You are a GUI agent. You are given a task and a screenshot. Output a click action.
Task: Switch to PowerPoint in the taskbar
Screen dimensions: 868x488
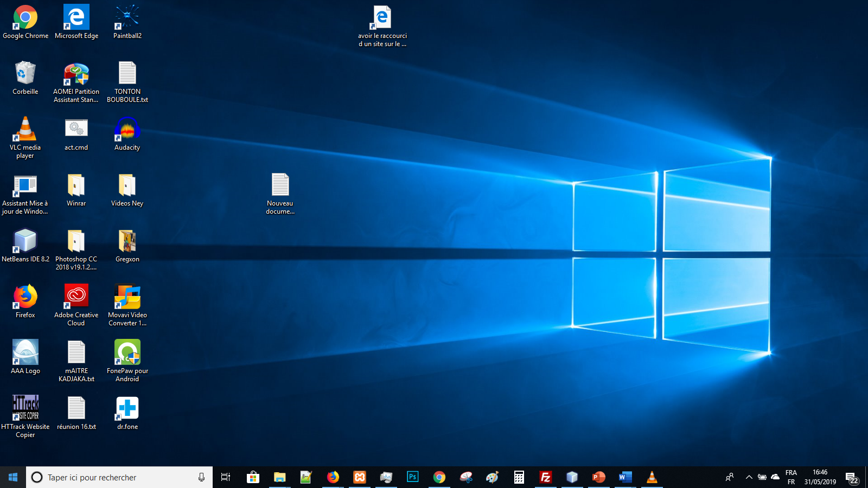pyautogui.click(x=598, y=477)
